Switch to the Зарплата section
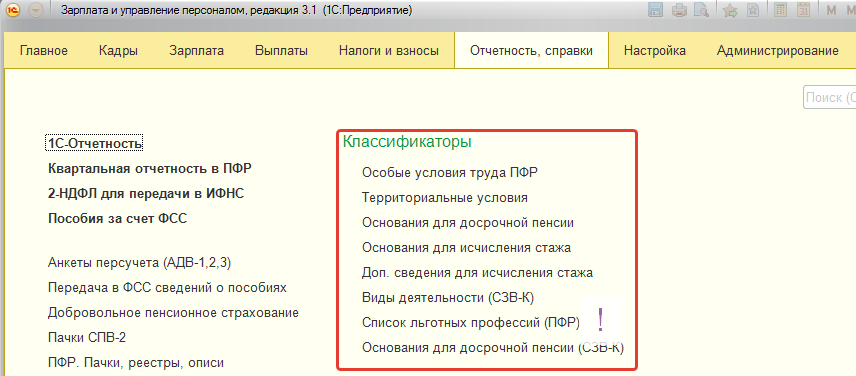The height and width of the screenshot is (376, 856). click(197, 51)
